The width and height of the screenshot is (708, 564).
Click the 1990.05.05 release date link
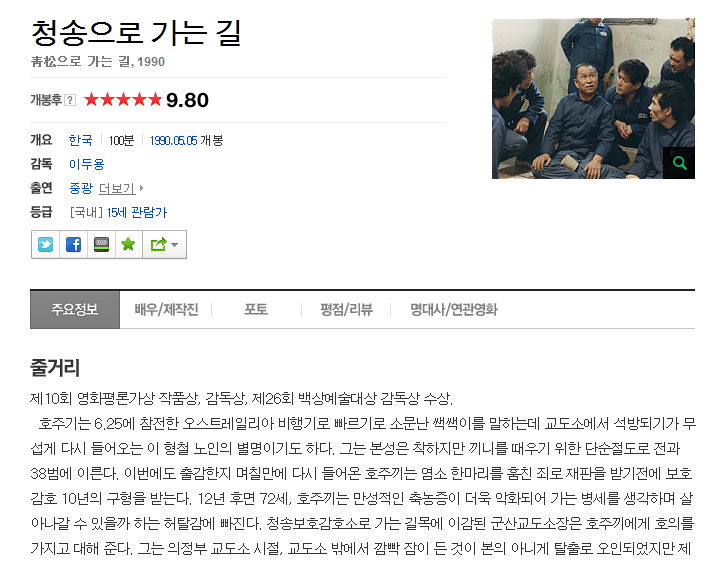click(x=173, y=140)
